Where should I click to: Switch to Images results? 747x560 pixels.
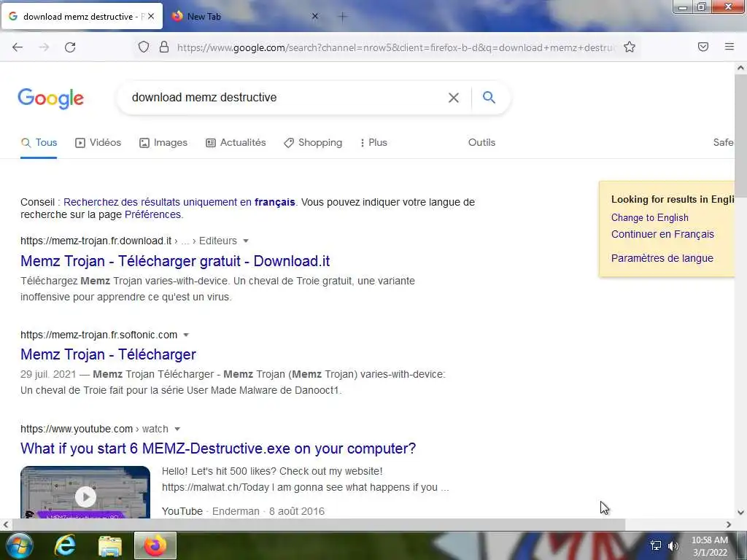click(163, 142)
